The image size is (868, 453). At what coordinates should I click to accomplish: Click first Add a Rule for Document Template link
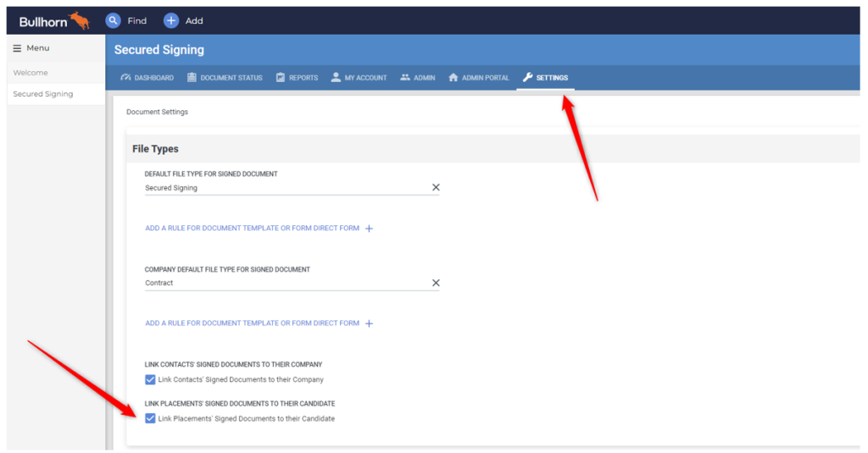click(x=252, y=229)
